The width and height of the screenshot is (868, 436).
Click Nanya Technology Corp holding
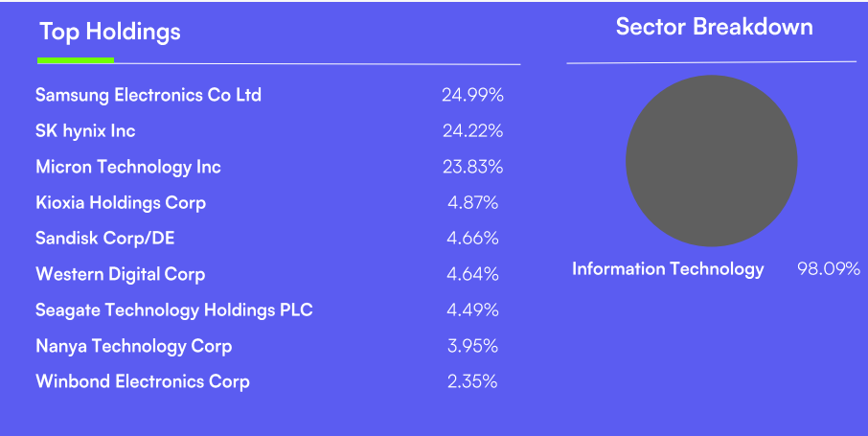(134, 346)
